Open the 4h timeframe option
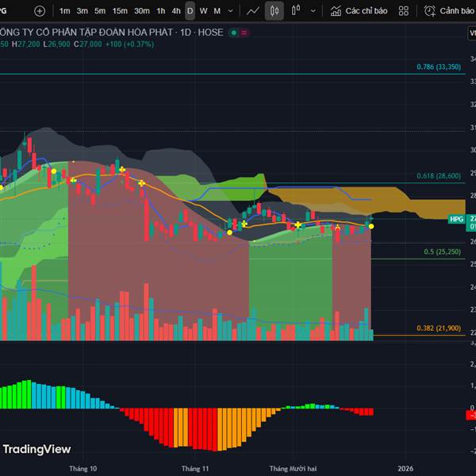 pyautogui.click(x=176, y=11)
